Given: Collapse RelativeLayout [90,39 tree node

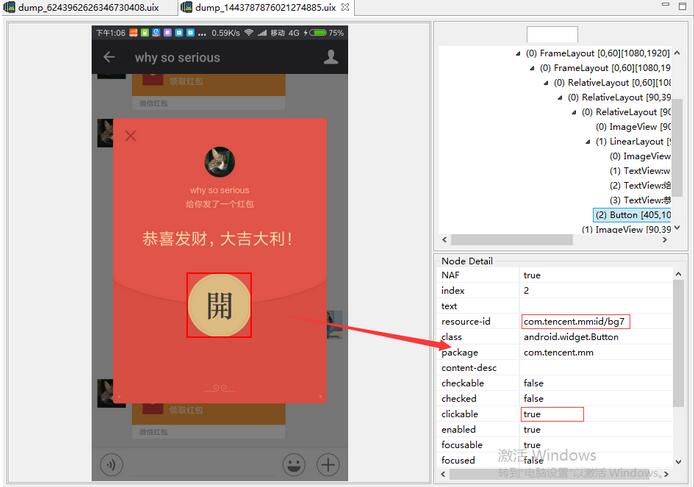Looking at the screenshot, I should point(560,98).
